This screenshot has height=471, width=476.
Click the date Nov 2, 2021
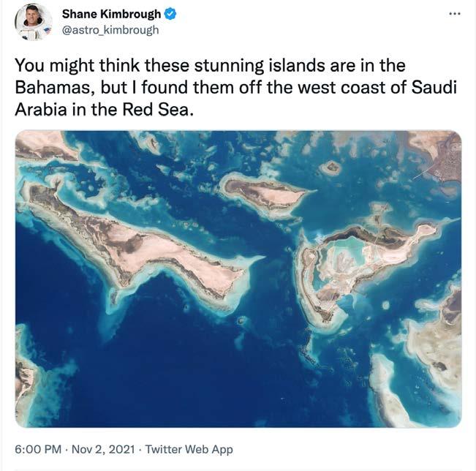click(x=103, y=449)
